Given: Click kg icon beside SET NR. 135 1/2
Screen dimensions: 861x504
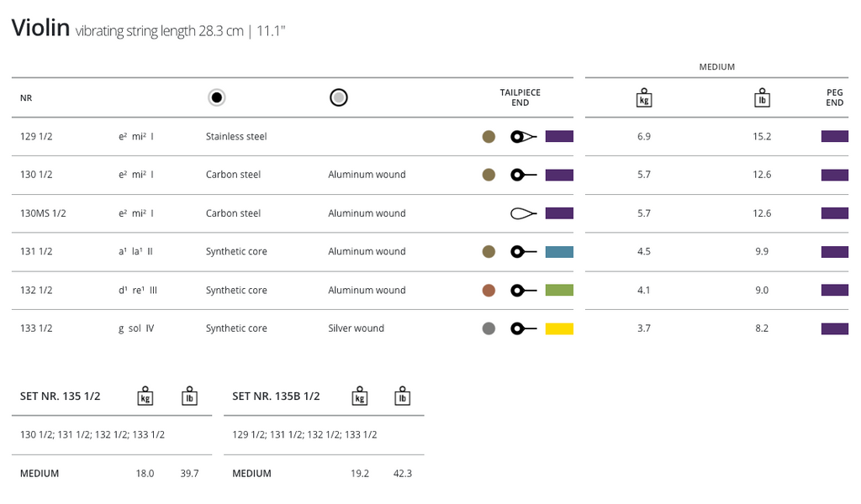Looking at the screenshot, I should 145,396.
